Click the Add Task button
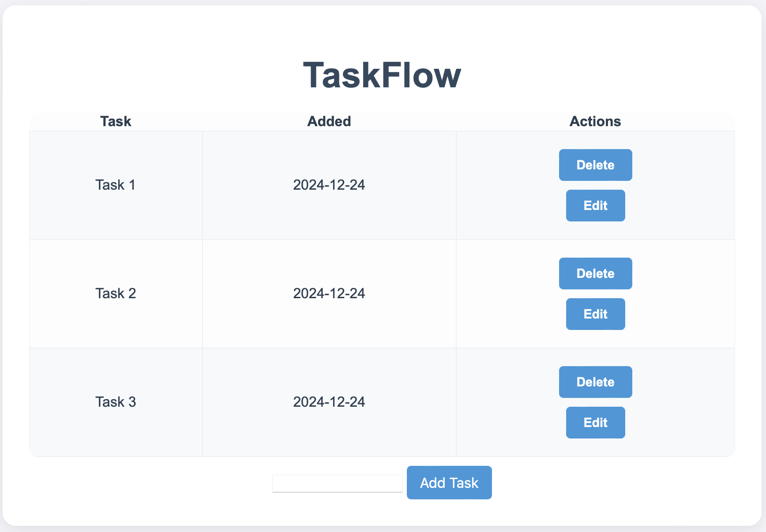 (x=449, y=483)
